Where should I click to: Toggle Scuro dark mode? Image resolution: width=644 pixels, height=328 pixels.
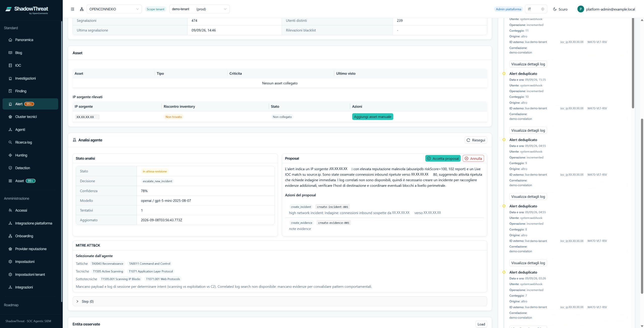tap(560, 9)
